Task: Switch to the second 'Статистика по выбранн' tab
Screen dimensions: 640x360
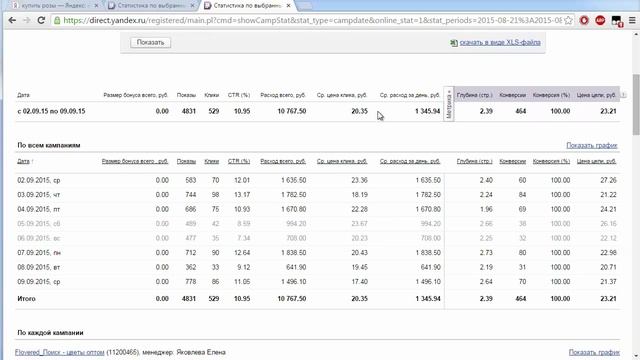Action: tap(151, 6)
